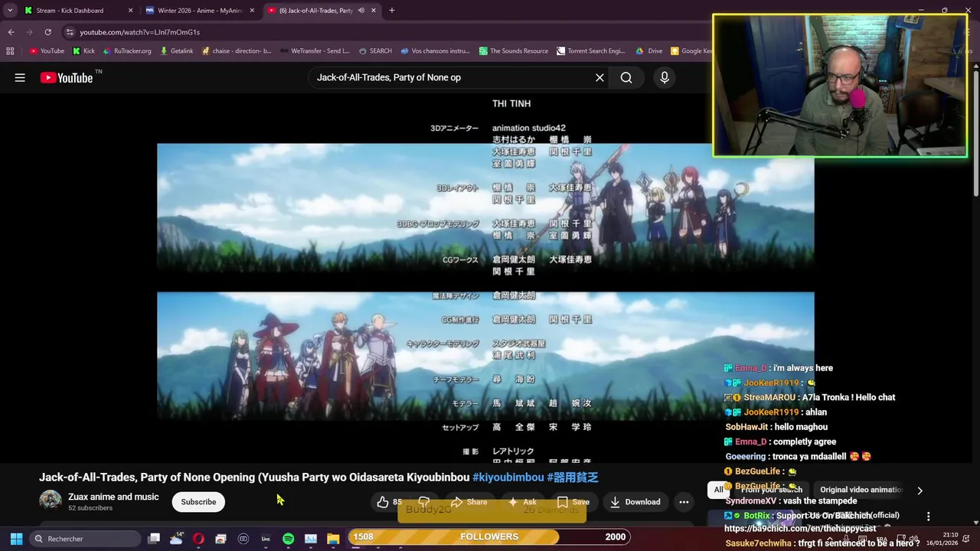Screen dimensions: 980x551
Task: Open Task View on the taskbar
Action: click(x=154, y=539)
